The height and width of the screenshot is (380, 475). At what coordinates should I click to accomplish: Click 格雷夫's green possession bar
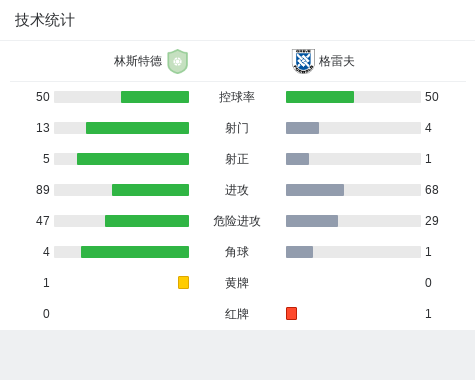(x=320, y=97)
